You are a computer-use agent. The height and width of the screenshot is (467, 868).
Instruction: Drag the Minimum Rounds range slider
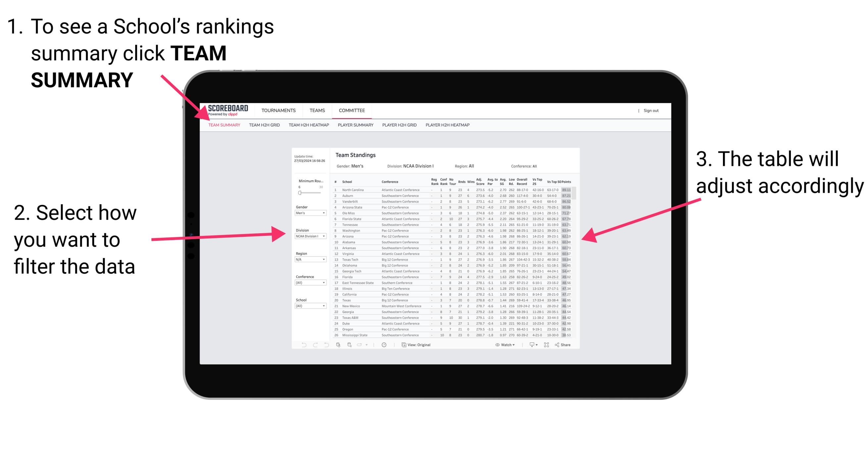[x=297, y=193]
